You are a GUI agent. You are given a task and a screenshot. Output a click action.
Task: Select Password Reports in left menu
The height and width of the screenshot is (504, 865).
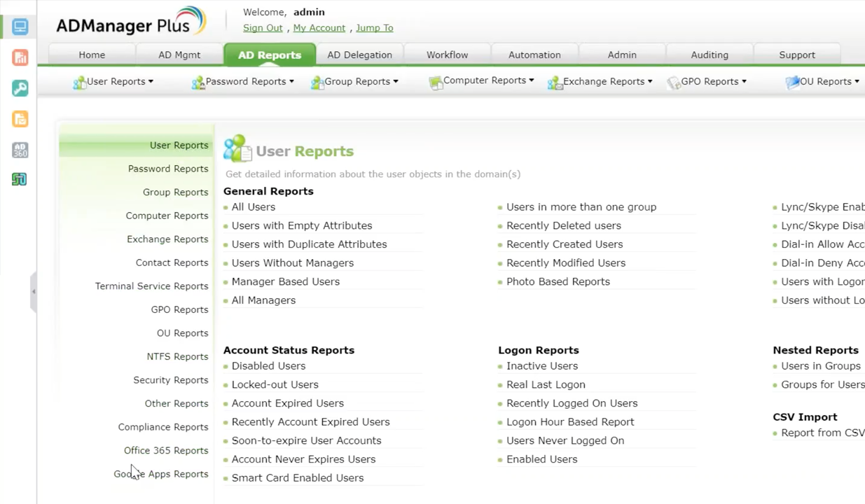pyautogui.click(x=168, y=169)
